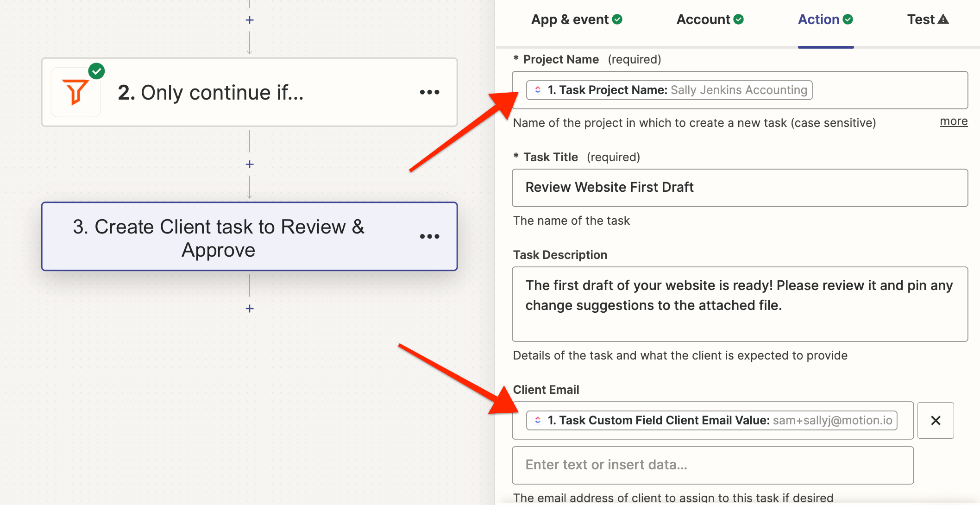
Task: Select the Client Email Value data pill
Action: coord(711,420)
